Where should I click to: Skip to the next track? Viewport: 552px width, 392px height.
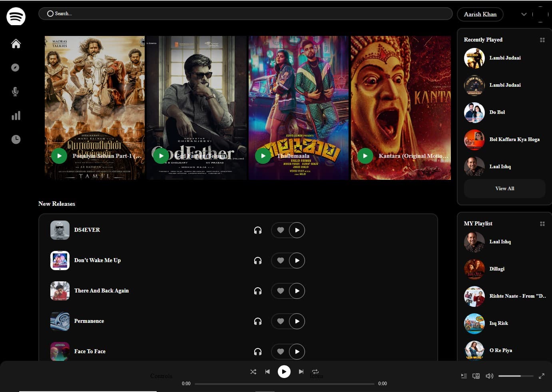point(301,372)
